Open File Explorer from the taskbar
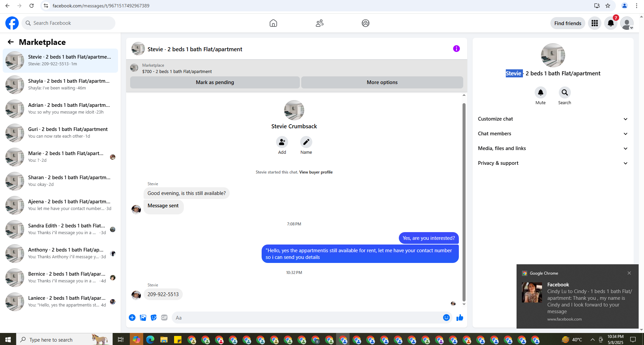644x345 pixels. coord(164,340)
